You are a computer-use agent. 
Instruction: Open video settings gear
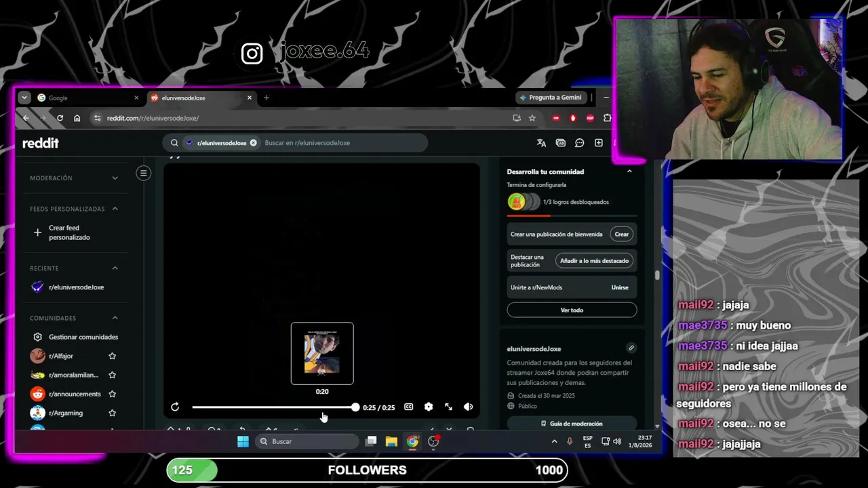[x=429, y=407]
